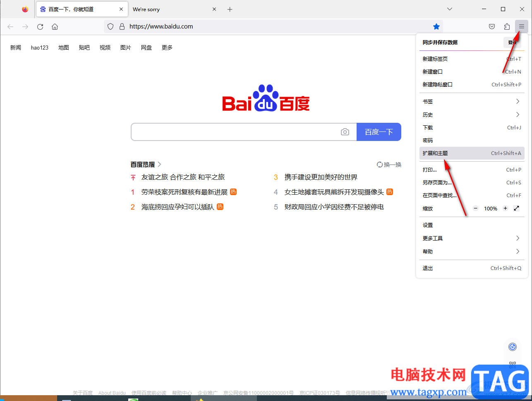Viewport: 532px width, 401px height.
Task: Open 密码 from the menu
Action: coord(472,140)
